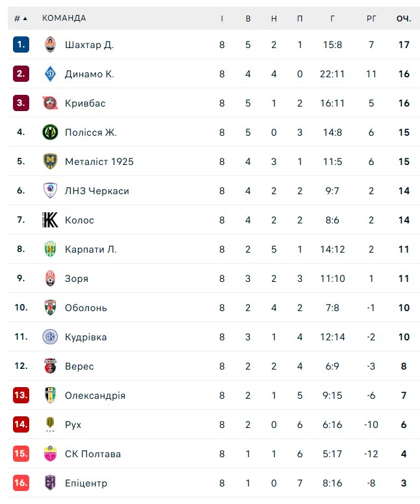Image resolution: width=420 pixels, height=504 pixels.
Task: Click the Shakhtar D. club logo
Action: 50,45
